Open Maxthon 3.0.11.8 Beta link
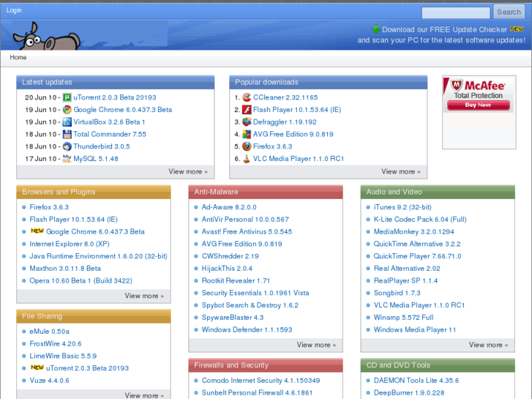The image size is (532, 399). [65, 268]
